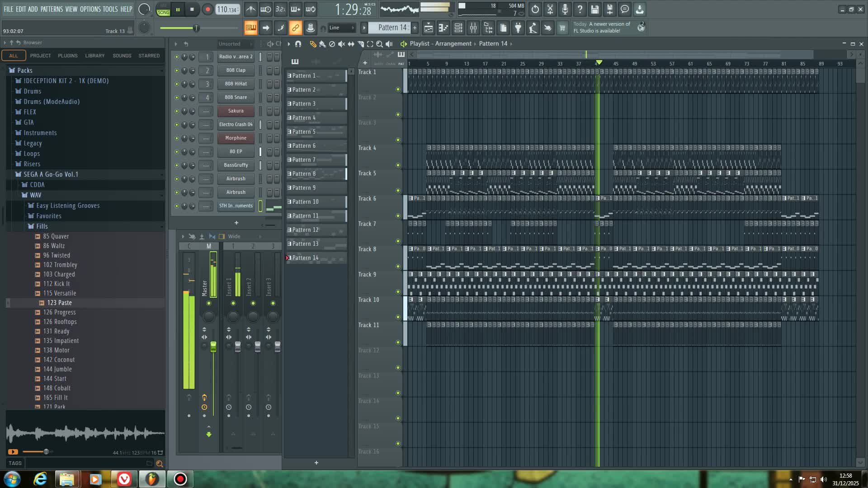Screen dimensions: 868x488
Task: Open the OPTIONS menu
Action: pos(90,9)
